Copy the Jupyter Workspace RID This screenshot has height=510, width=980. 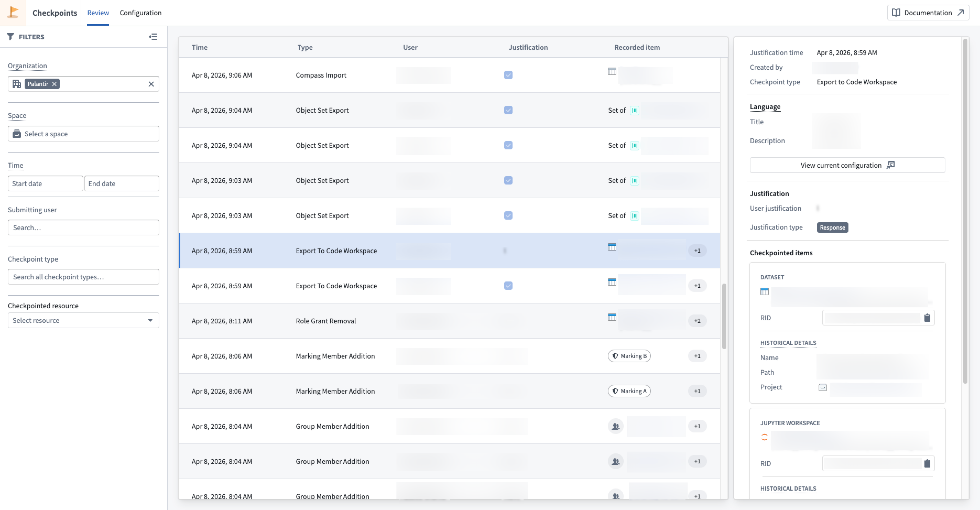(x=927, y=463)
